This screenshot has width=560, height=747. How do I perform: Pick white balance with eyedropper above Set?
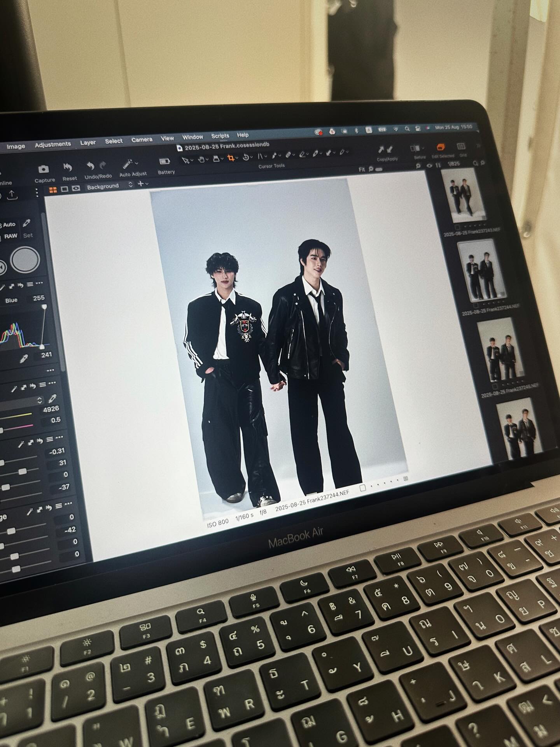tap(27, 223)
